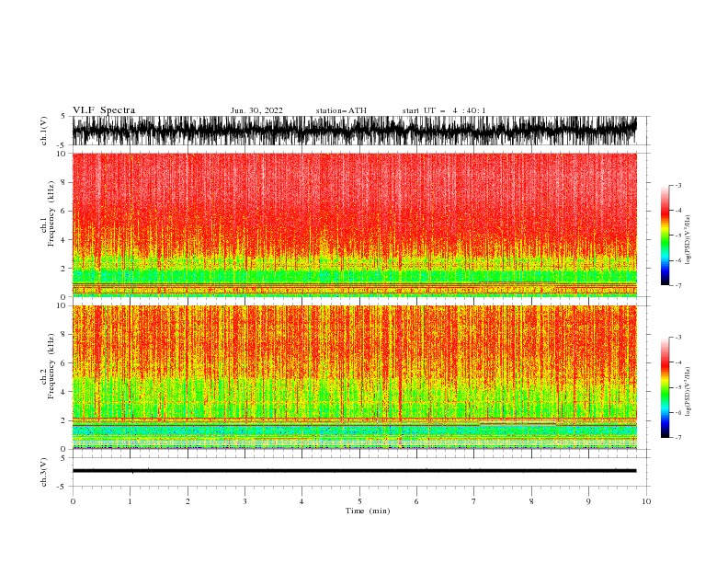Click time axis tick label '5'
Viewport: 728px width, 563px height.
coord(359,501)
